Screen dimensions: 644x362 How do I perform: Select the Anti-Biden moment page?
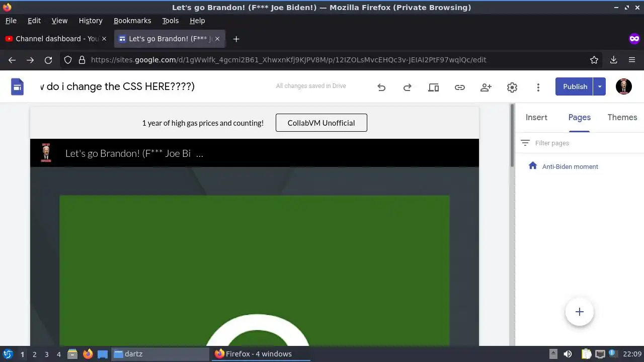tap(570, 166)
